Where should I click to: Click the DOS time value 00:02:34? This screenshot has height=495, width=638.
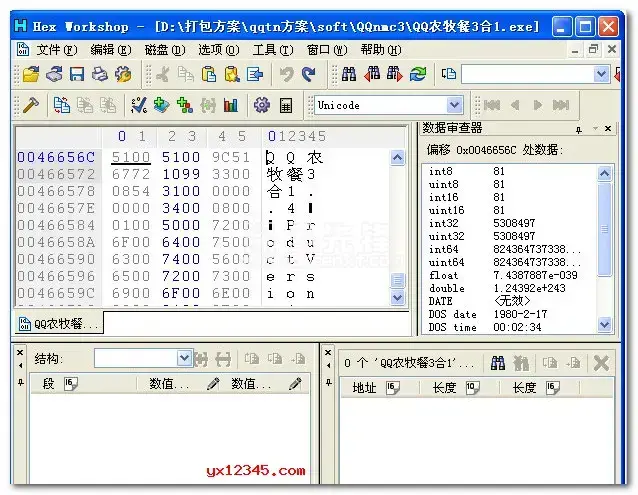point(517,327)
